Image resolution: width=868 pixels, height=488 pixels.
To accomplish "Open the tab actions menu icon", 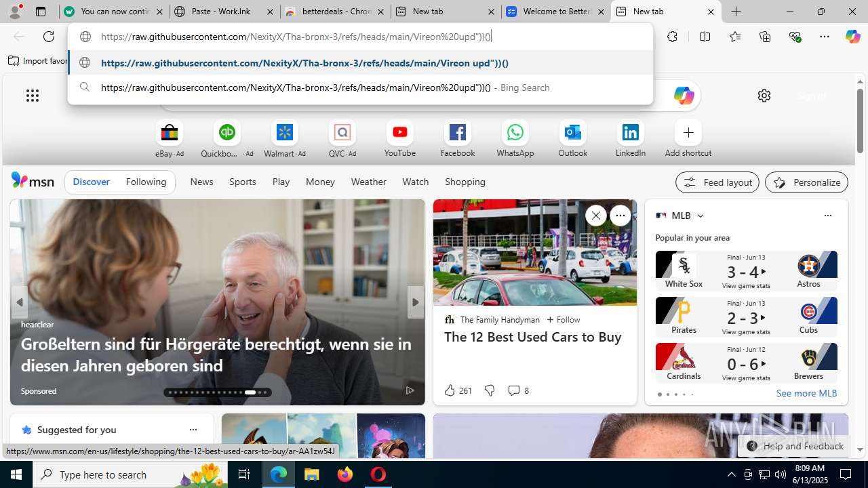I will point(41,12).
